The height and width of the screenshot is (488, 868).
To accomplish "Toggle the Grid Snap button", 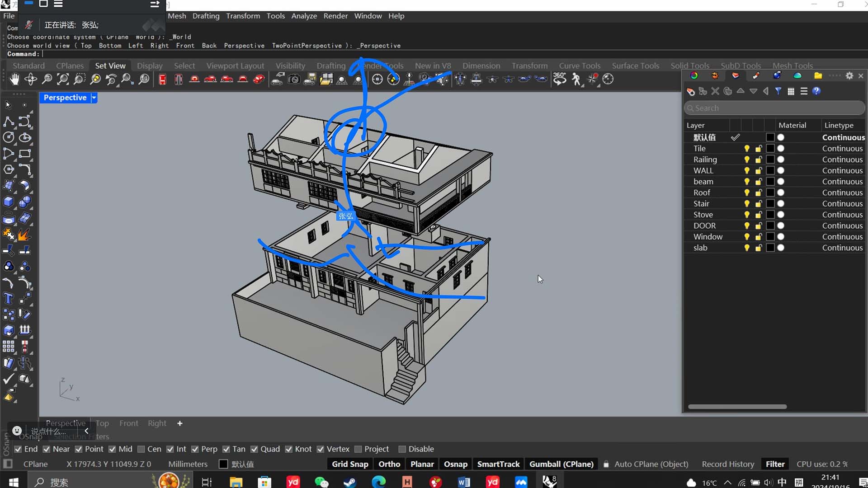I will tap(350, 464).
